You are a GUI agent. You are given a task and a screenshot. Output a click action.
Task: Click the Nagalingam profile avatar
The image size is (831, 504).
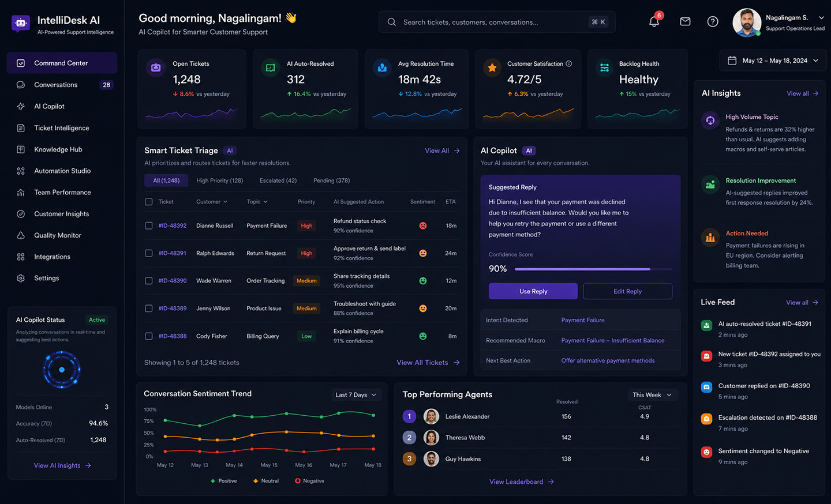point(747,22)
